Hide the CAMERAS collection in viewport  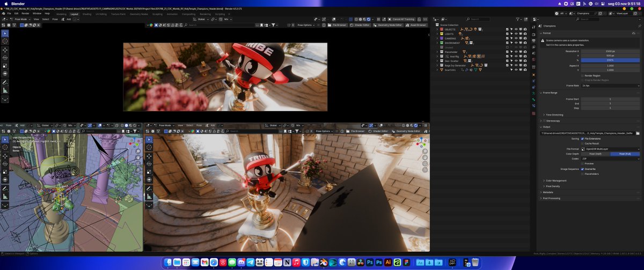516,39
